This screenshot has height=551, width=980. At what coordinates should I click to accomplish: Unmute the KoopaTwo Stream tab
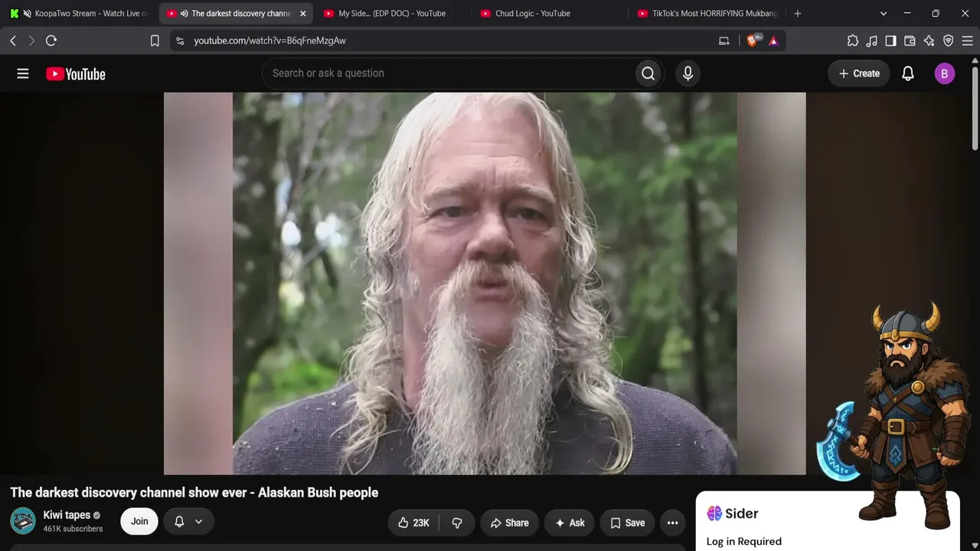pyautogui.click(x=28, y=13)
